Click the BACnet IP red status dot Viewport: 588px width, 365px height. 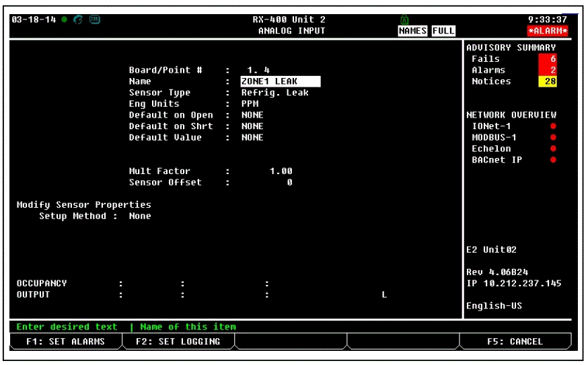(553, 160)
